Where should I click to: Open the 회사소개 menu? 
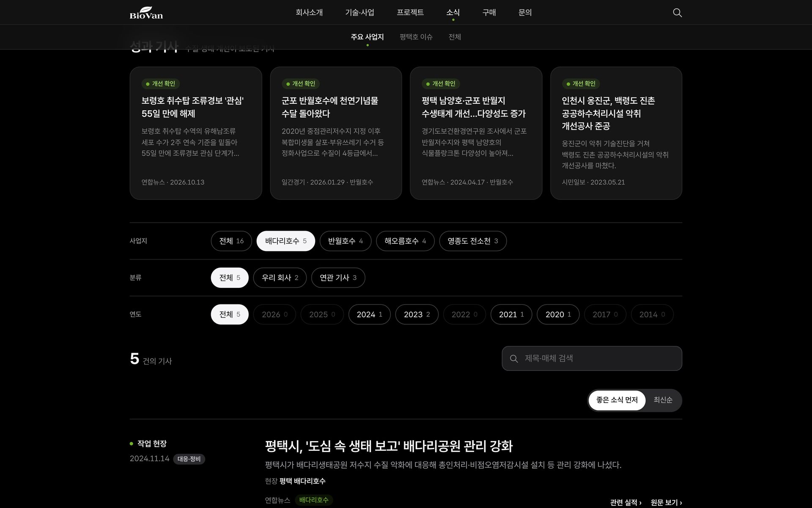pyautogui.click(x=309, y=12)
